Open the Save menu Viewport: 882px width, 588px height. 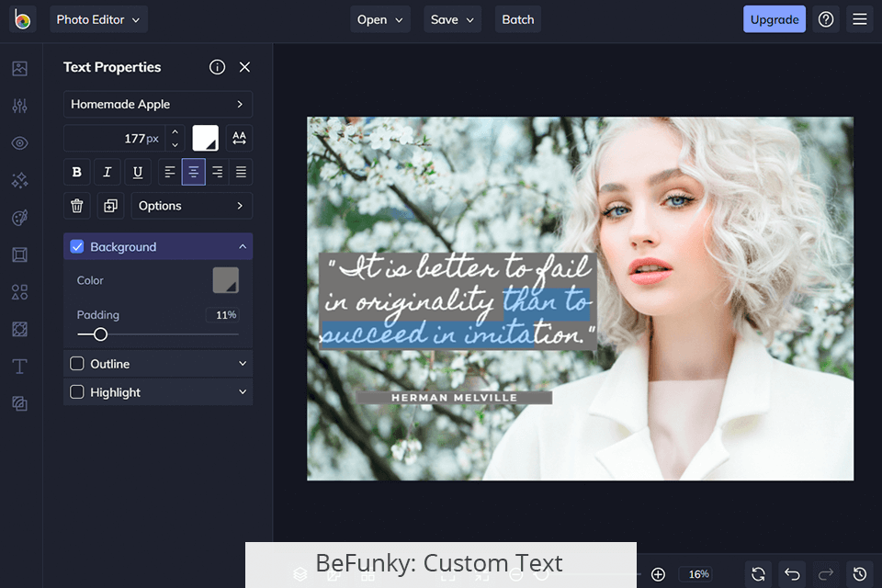tap(452, 19)
